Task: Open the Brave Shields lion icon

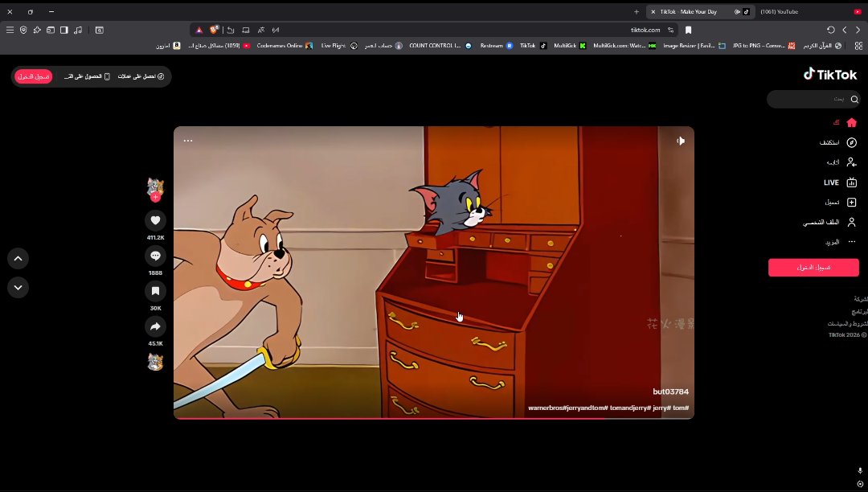Action: pos(214,30)
